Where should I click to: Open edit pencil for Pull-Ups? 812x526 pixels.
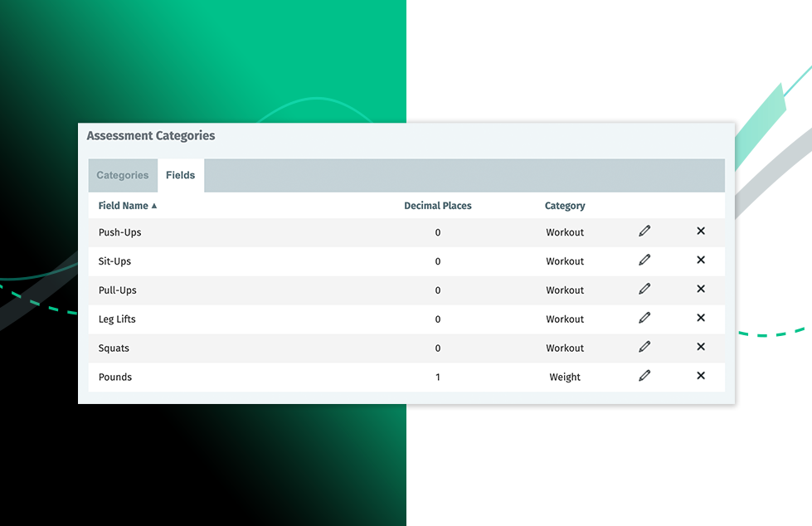pyautogui.click(x=644, y=290)
